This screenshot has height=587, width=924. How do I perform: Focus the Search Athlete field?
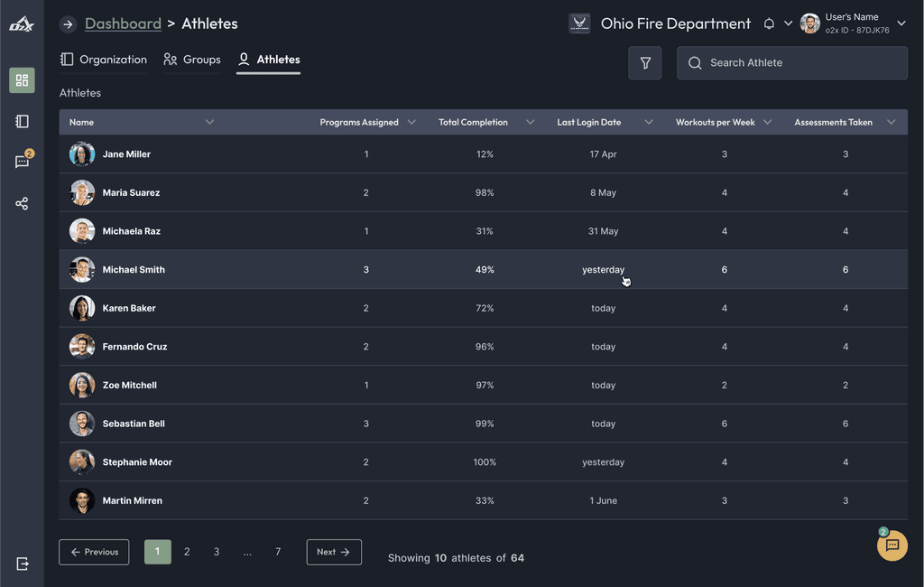[792, 63]
